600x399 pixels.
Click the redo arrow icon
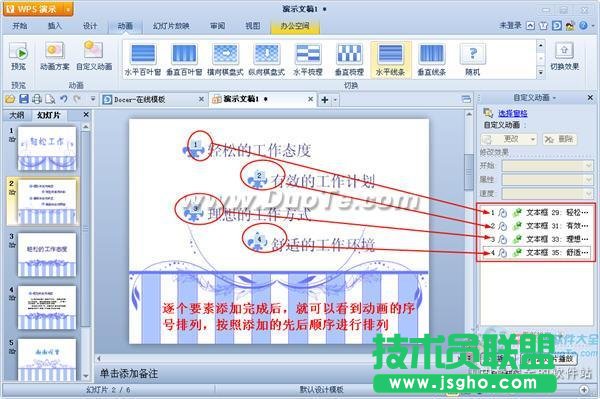pos(77,99)
